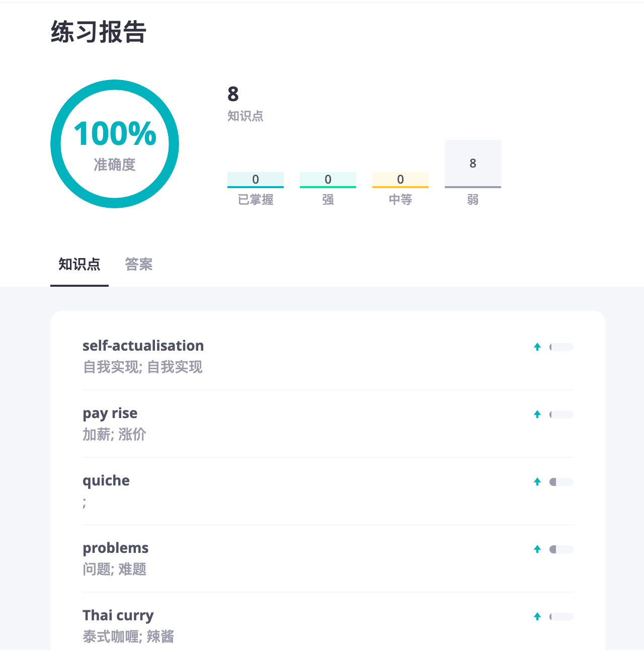Click the strength progress bar for problems
The width and height of the screenshot is (644, 654).
coord(561,549)
